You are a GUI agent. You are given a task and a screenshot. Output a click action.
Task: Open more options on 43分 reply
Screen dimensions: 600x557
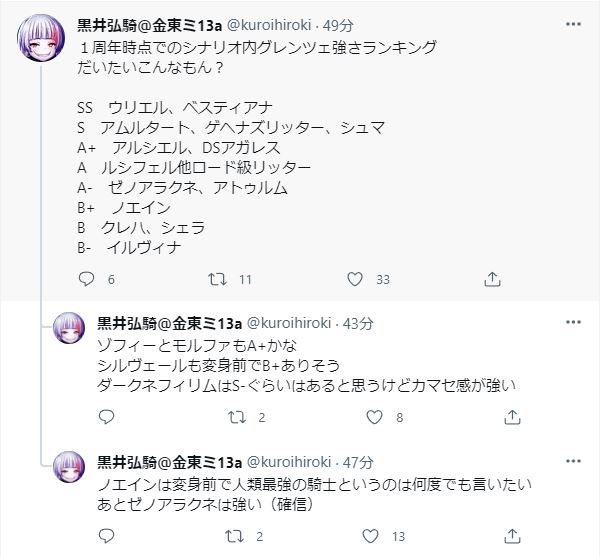point(572,322)
